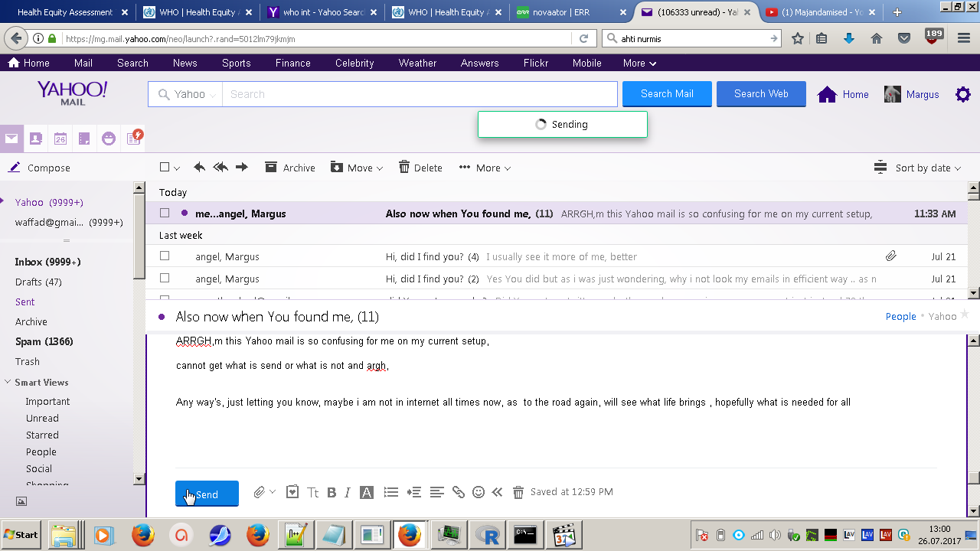980x551 pixels.
Task: Click the Reply all arrow icon
Action: 220,168
